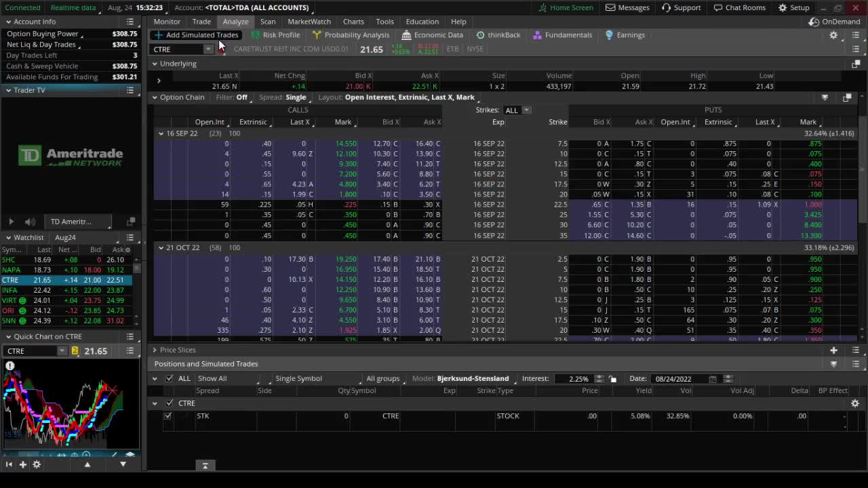Enable OnDemand mode
This screenshot has height=488, width=868.
pos(835,21)
